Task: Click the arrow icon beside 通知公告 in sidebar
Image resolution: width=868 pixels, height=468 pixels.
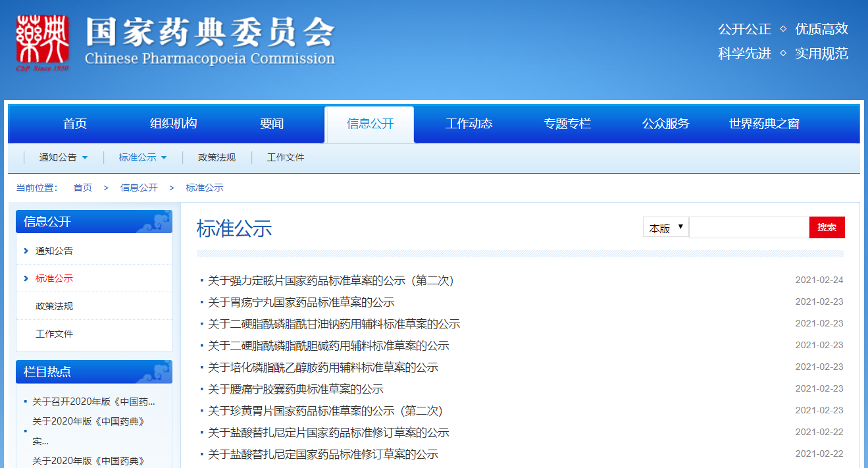Action: click(26, 251)
